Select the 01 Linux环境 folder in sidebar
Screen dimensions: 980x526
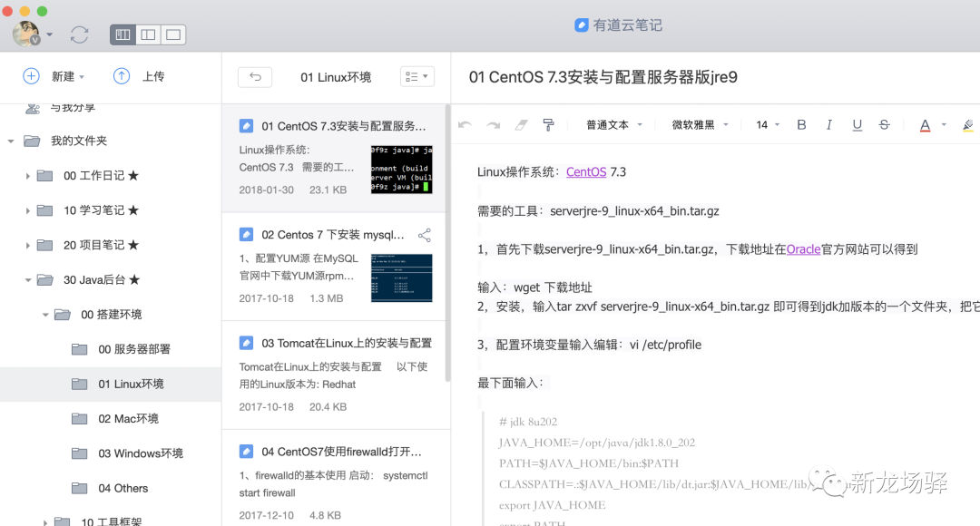pyautogui.click(x=111, y=385)
